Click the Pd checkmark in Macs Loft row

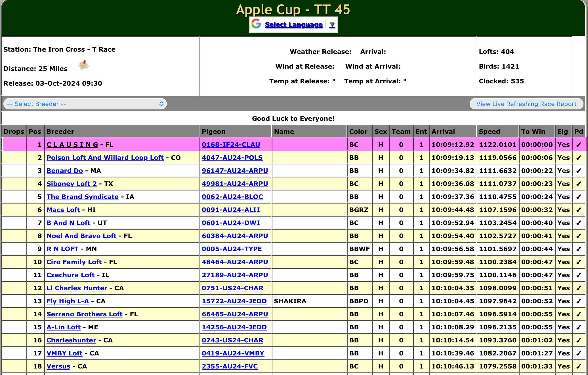pos(579,210)
